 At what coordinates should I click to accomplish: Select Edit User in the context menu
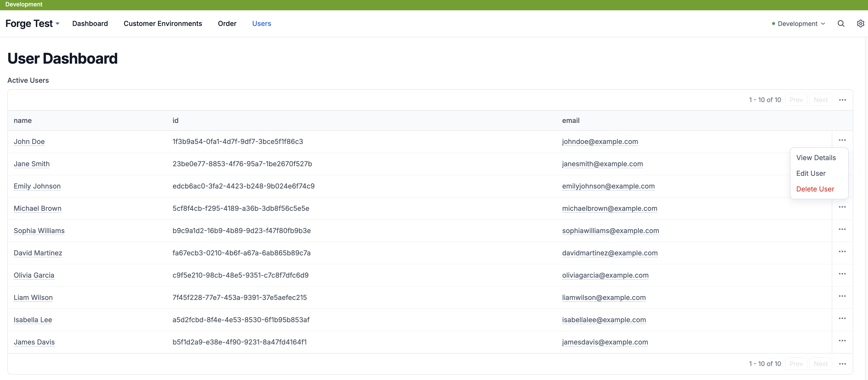coord(811,173)
